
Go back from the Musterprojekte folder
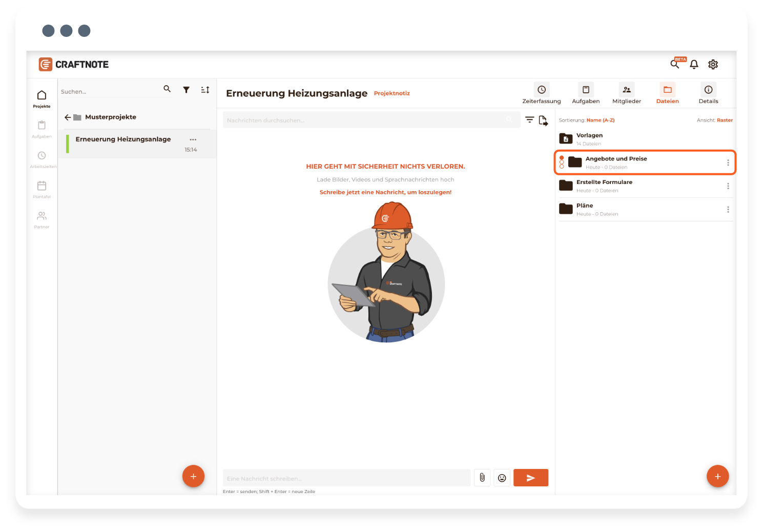click(68, 117)
